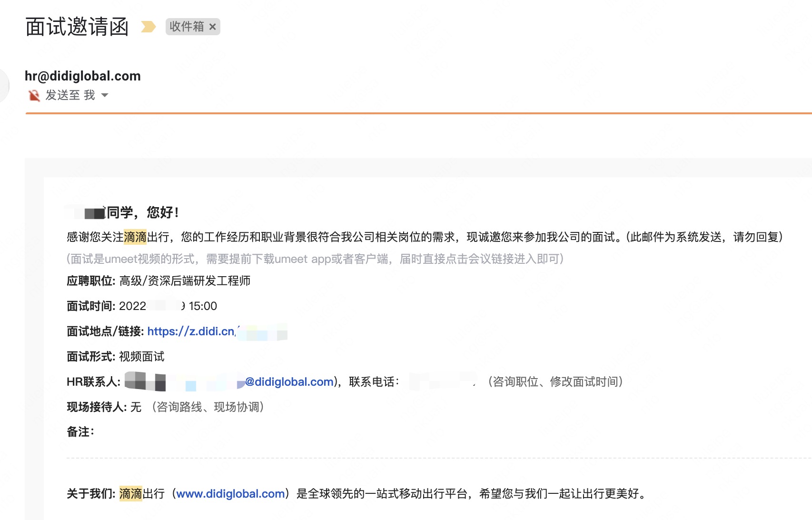Open the www.didiglobal.com website link
Viewport: 812px width, 520px height.
pyautogui.click(x=230, y=494)
